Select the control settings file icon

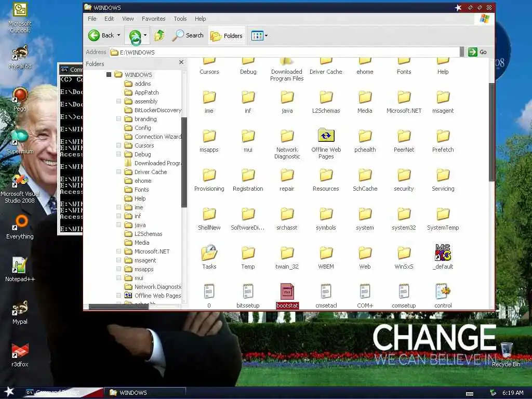click(x=443, y=291)
